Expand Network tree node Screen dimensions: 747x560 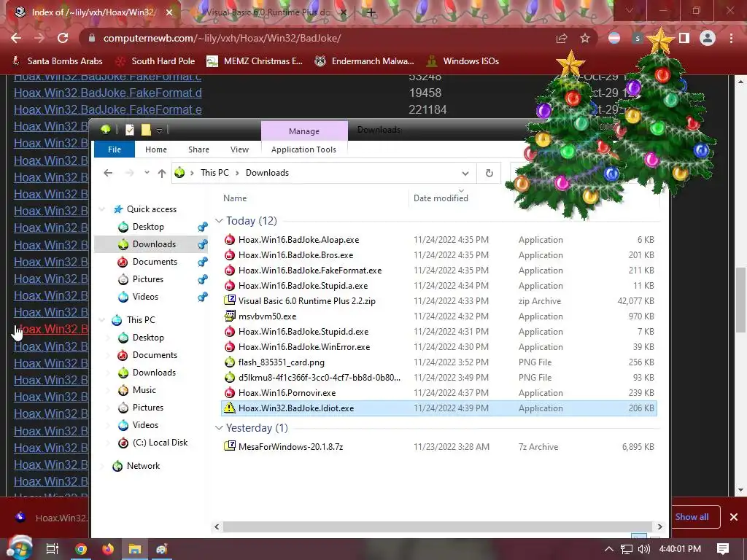point(102,466)
